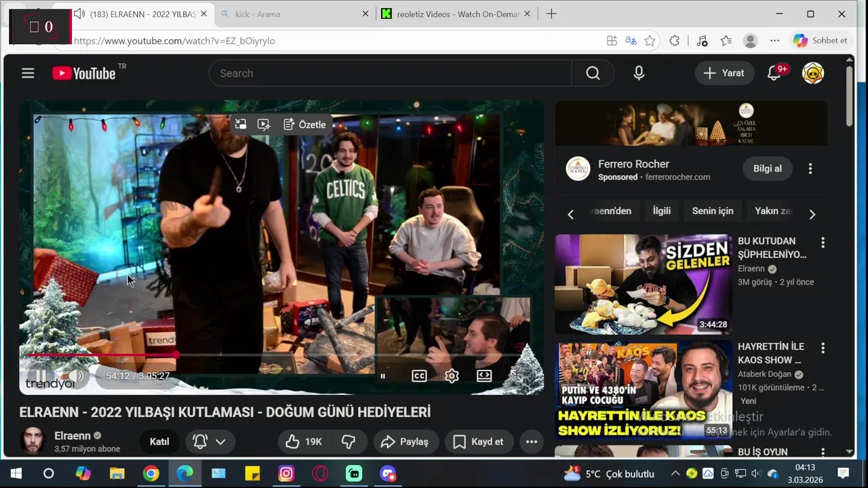Screen dimensions: 868x488
Task: Click the YouTube Search input field
Action: point(390,73)
